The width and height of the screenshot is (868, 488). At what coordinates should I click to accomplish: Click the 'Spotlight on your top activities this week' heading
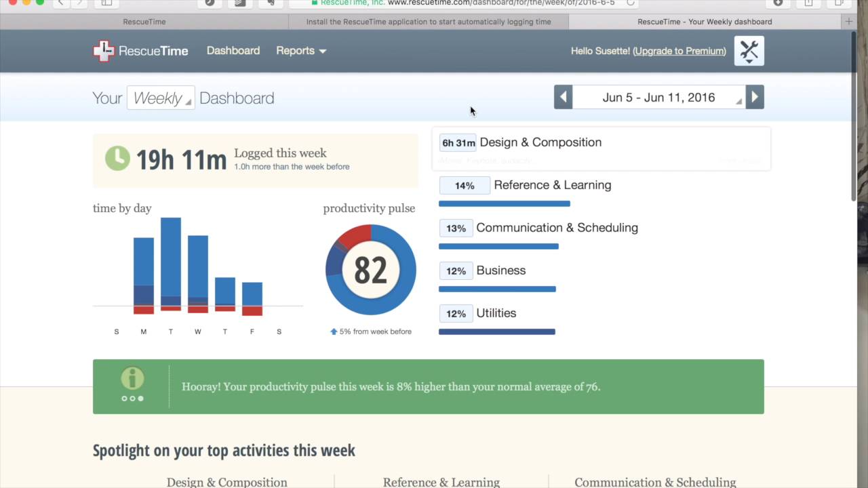[x=224, y=451]
